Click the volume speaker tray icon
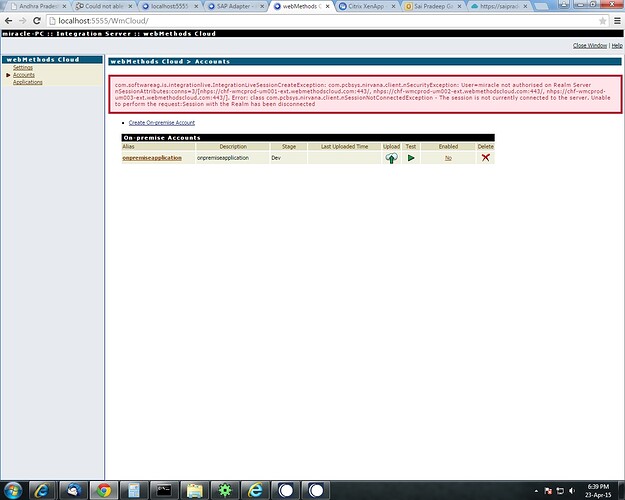The width and height of the screenshot is (625, 500). (x=572, y=491)
